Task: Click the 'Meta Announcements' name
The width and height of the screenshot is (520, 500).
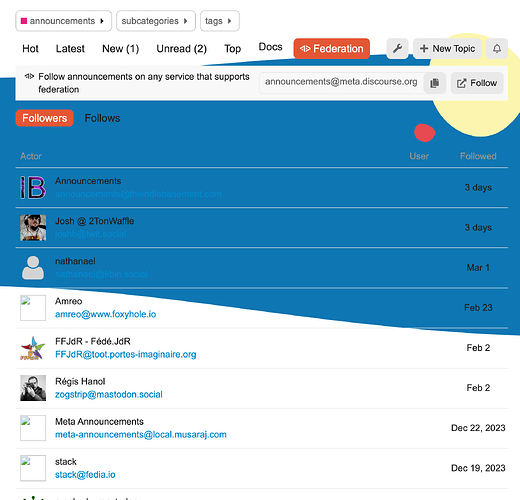Action: pyautogui.click(x=99, y=422)
